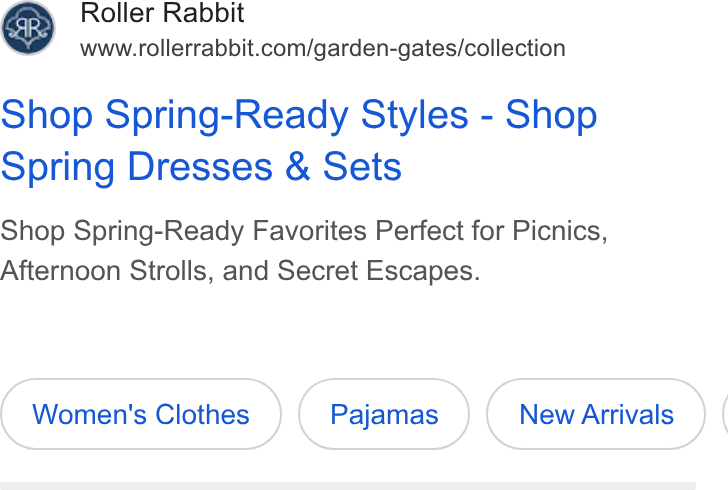Go to the New Arrivals chip

[596, 414]
